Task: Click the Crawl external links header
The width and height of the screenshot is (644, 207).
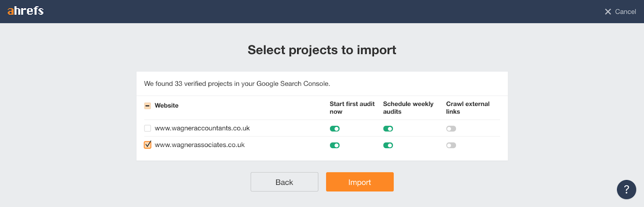Action: 468,108
